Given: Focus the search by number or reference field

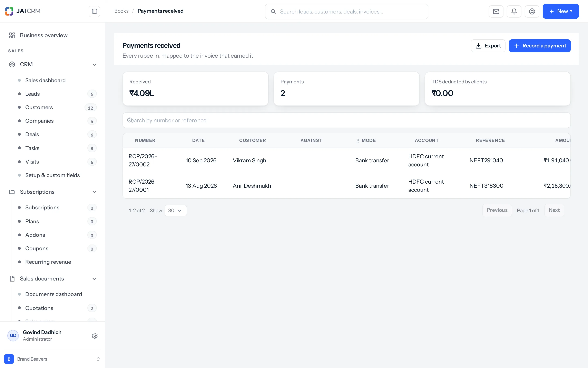Looking at the screenshot, I should [x=346, y=120].
